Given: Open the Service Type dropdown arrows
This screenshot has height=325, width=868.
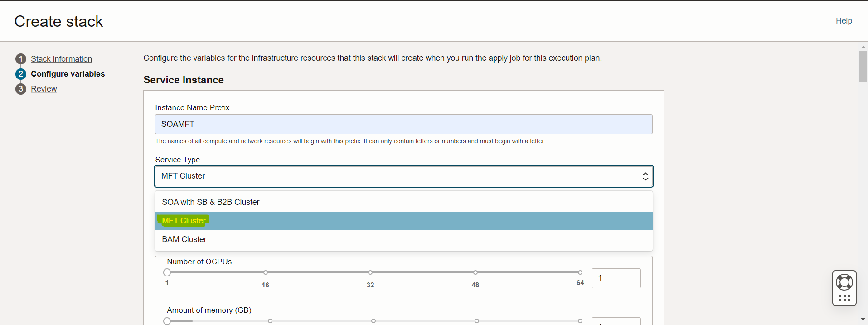Looking at the screenshot, I should [x=645, y=176].
